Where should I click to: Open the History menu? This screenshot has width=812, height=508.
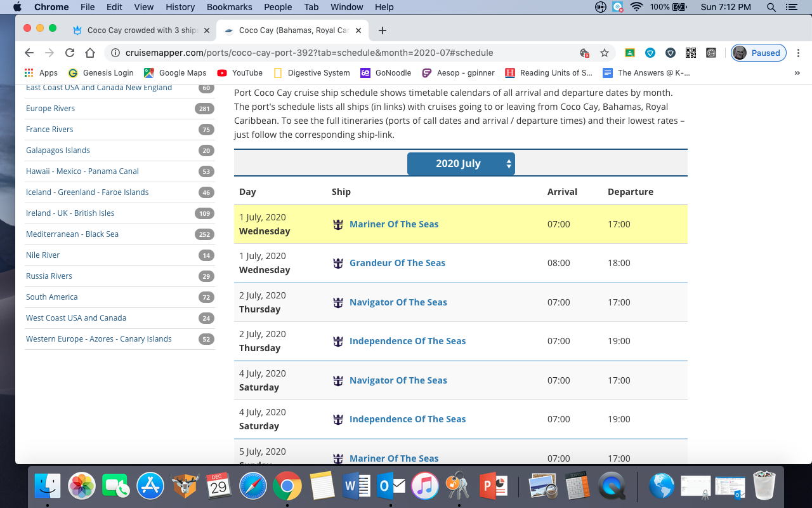(x=180, y=7)
